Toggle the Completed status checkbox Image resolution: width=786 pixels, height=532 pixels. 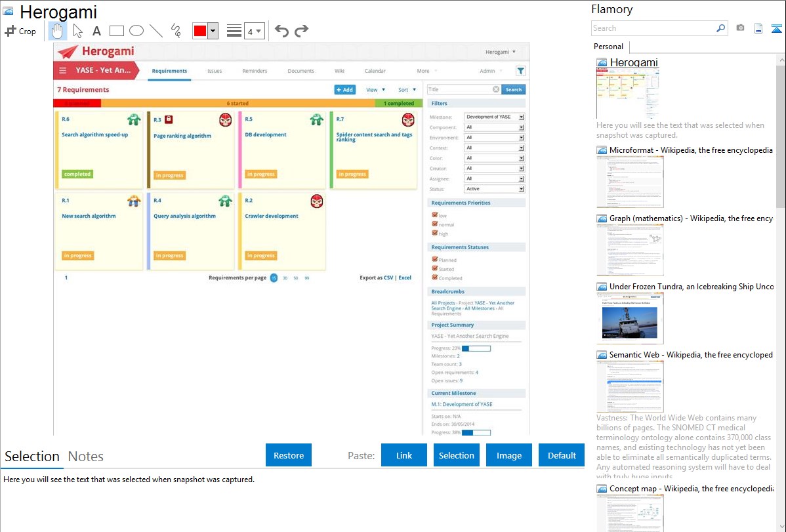(434, 277)
